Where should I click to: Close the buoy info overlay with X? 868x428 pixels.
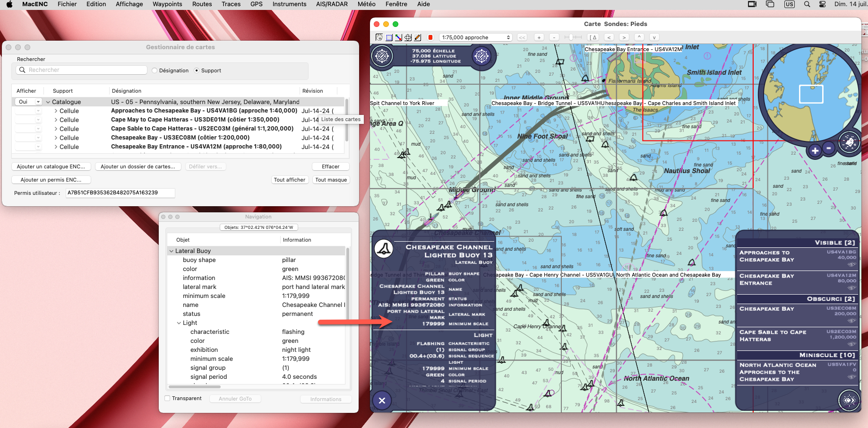(382, 401)
